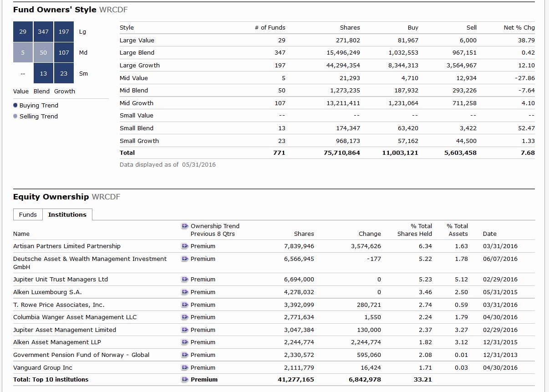
Task: Click Premium icon beside Artisan Partners
Action: [184, 246]
